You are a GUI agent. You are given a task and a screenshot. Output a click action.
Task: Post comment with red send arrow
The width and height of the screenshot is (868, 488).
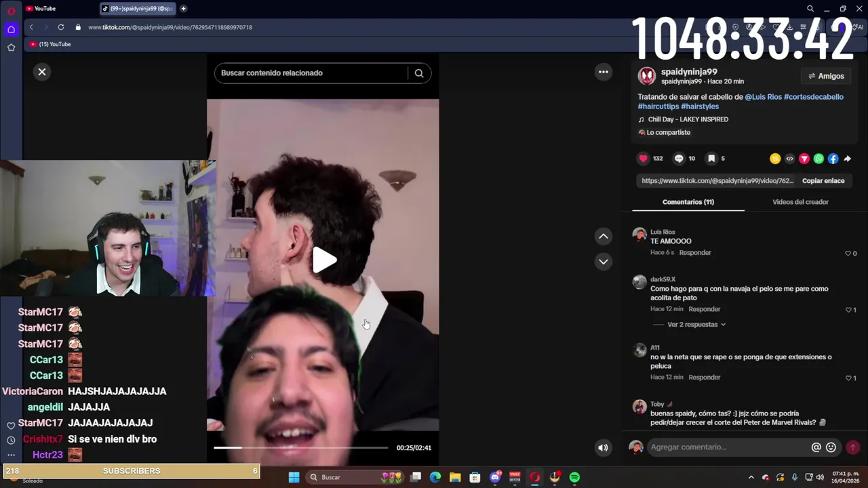click(853, 447)
